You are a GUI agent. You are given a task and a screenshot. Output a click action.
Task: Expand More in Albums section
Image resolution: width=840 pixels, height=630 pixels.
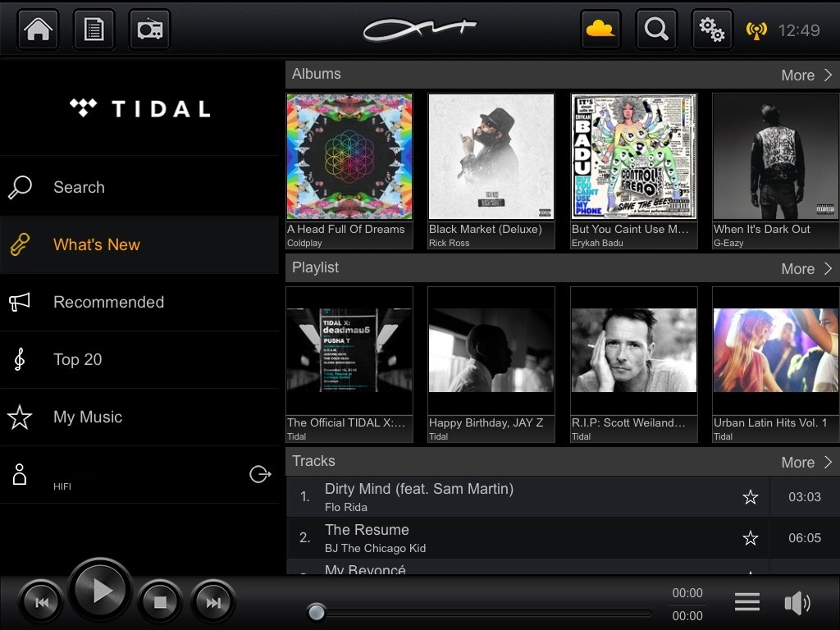(806, 75)
